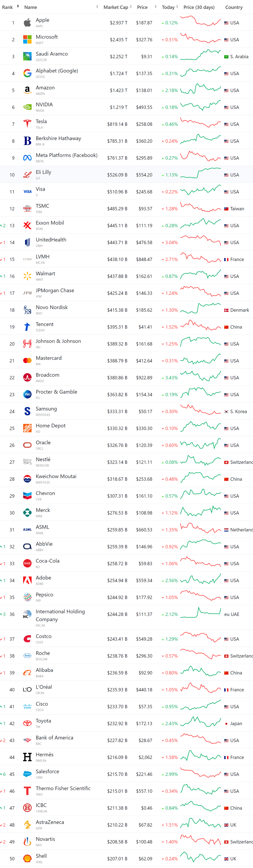This screenshot has width=253, height=868.
Task: Open the Berkshire Hathaway company link
Action: 58,138
